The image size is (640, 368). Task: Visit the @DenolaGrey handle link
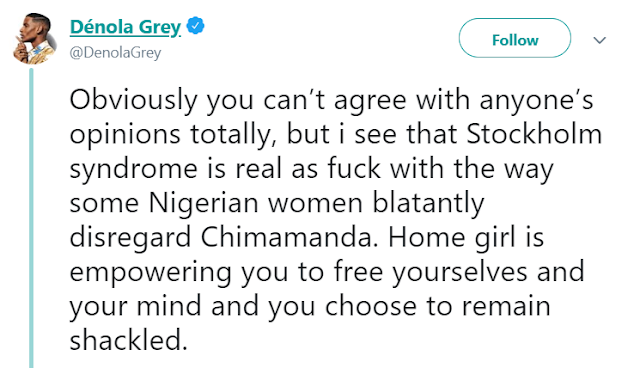(x=116, y=53)
